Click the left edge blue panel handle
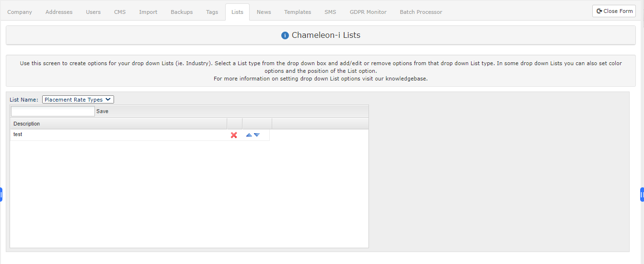 [x=1, y=195]
